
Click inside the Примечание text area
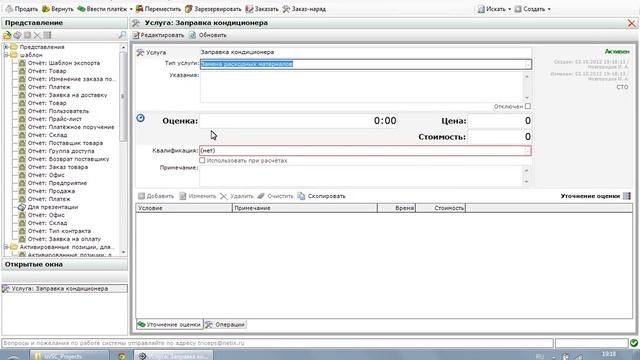tap(361, 176)
